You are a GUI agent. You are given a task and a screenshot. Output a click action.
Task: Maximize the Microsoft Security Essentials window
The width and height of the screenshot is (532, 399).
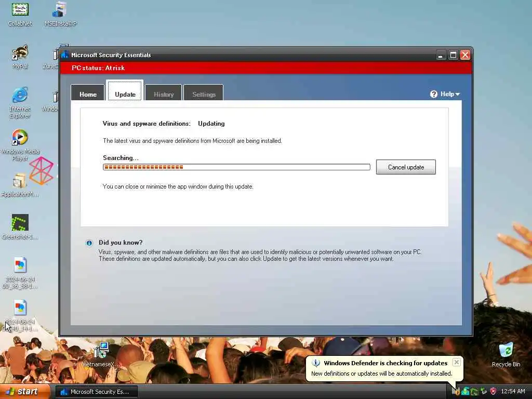click(x=453, y=55)
